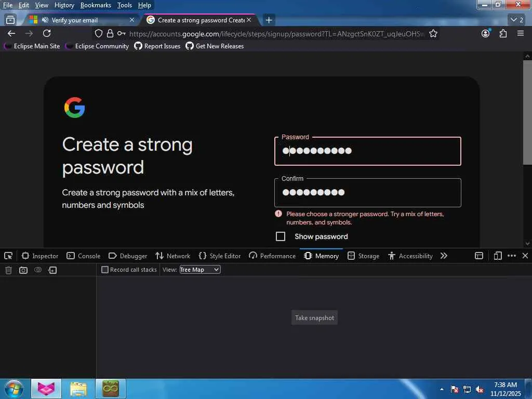Close the Create a strong password tab

(249, 20)
